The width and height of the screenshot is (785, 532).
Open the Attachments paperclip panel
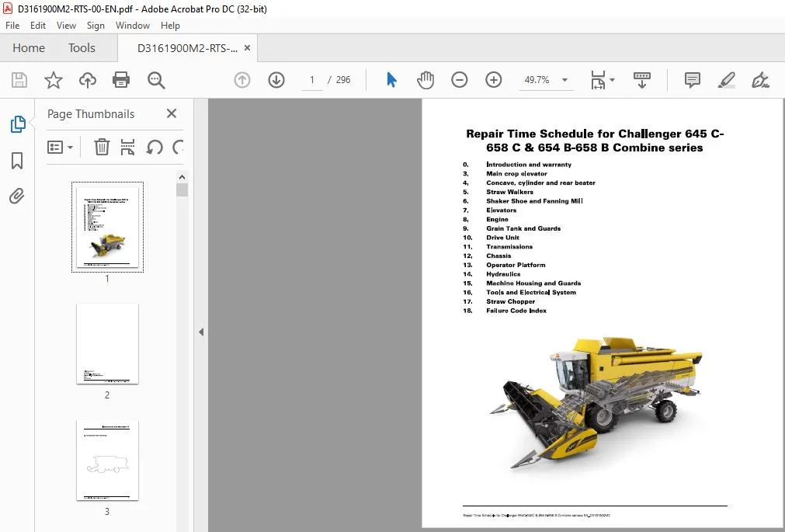17,196
